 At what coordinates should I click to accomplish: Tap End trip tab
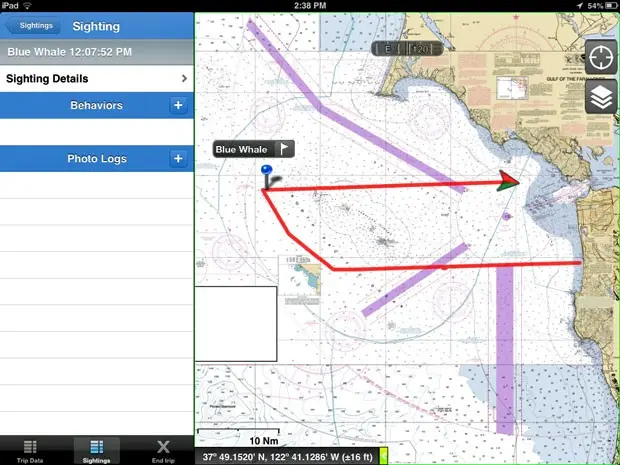click(x=163, y=451)
